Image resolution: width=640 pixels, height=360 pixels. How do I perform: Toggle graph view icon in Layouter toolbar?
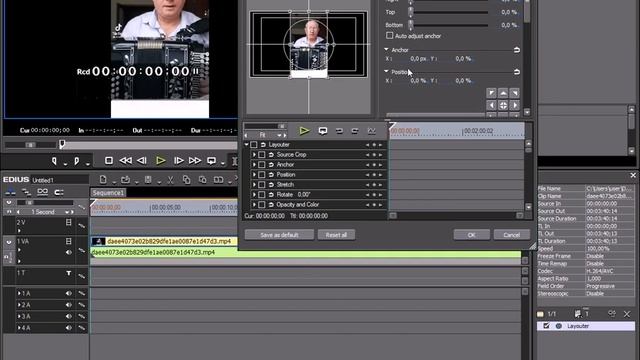371,131
